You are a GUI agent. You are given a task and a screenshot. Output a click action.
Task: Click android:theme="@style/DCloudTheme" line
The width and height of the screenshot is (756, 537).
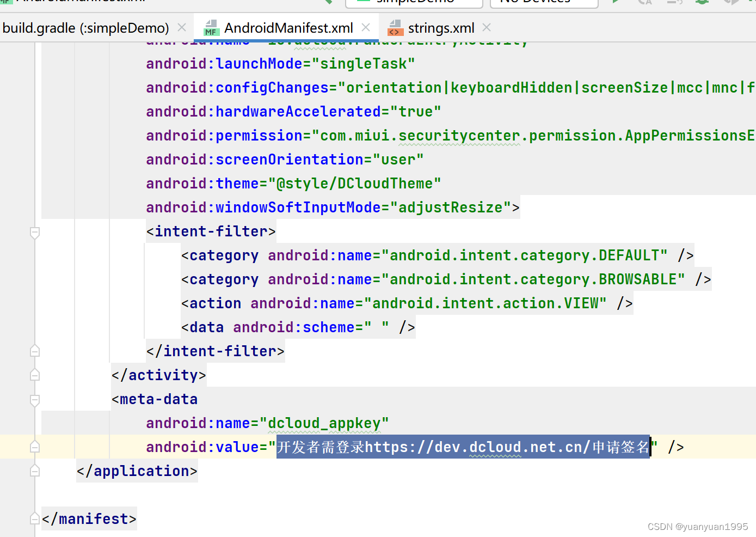point(293,184)
